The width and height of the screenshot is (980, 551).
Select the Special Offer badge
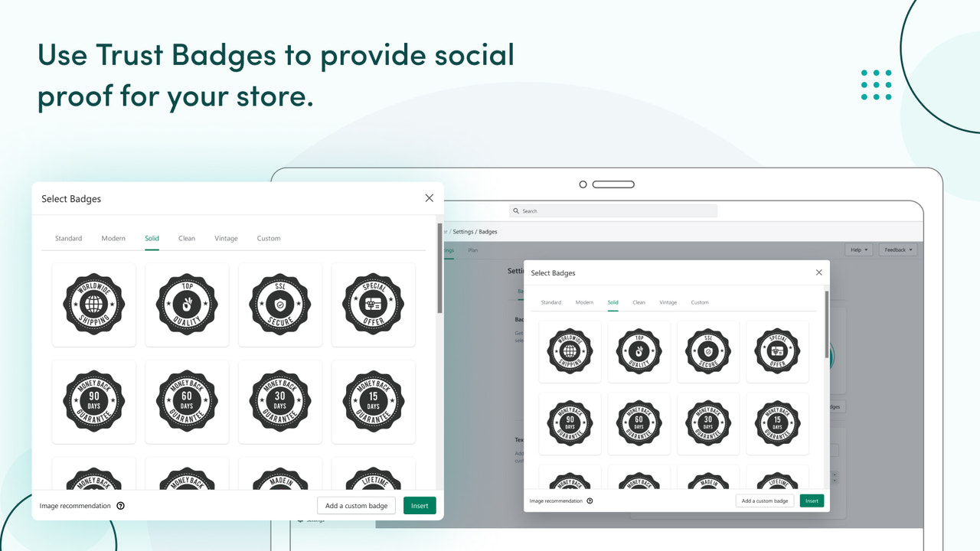pyautogui.click(x=374, y=304)
